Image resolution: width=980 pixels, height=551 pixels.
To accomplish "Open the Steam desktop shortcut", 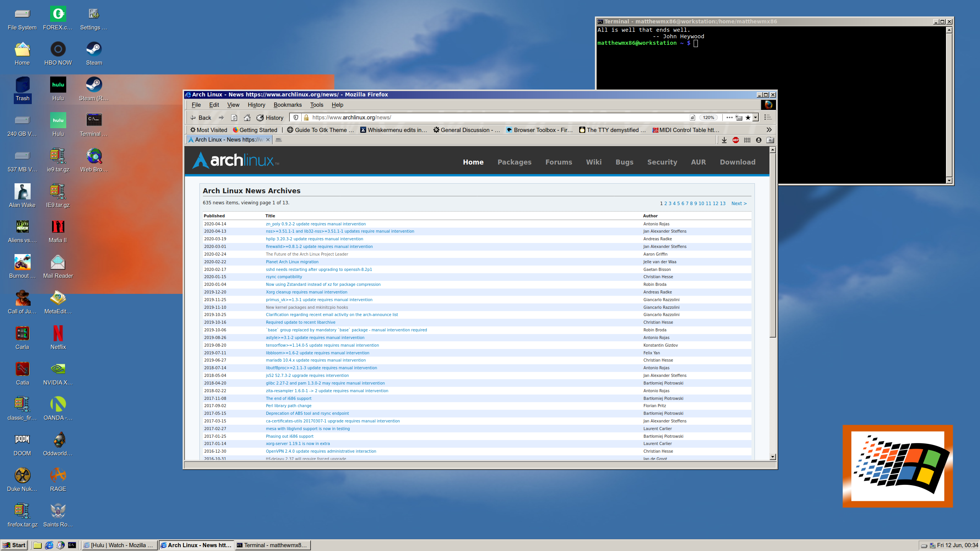I will [x=94, y=54].
